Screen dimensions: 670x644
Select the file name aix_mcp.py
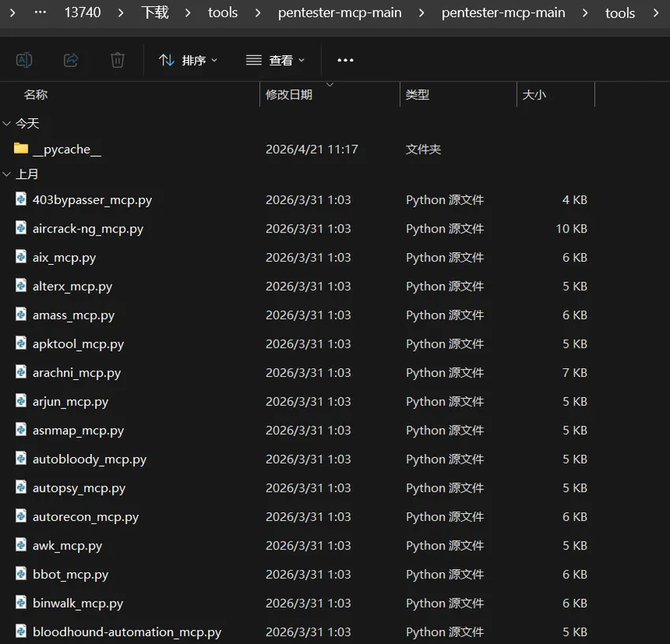64,258
